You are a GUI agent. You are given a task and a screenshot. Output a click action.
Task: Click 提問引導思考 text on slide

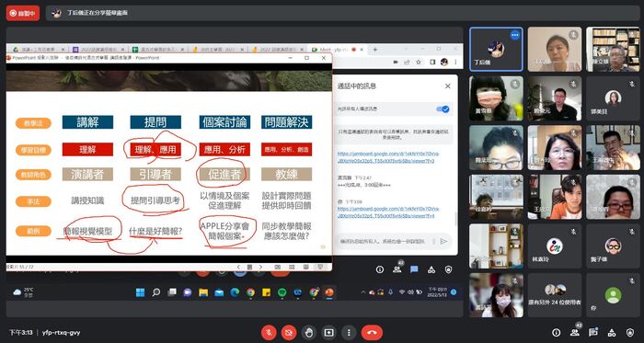pos(155,200)
